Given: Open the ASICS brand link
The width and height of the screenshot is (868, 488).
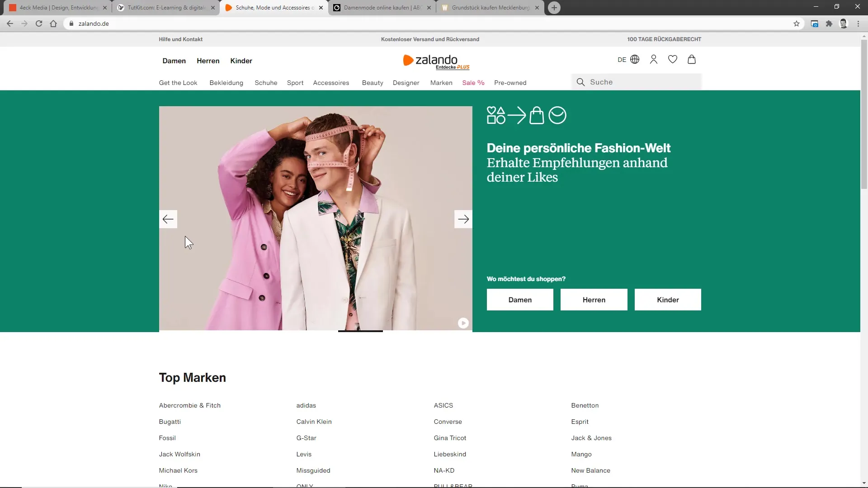Looking at the screenshot, I should click(x=443, y=405).
